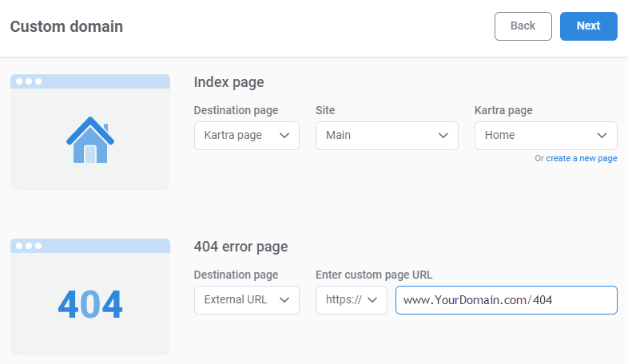The image size is (628, 364).
Task: Click the 404 error graphic
Action: pos(90,304)
